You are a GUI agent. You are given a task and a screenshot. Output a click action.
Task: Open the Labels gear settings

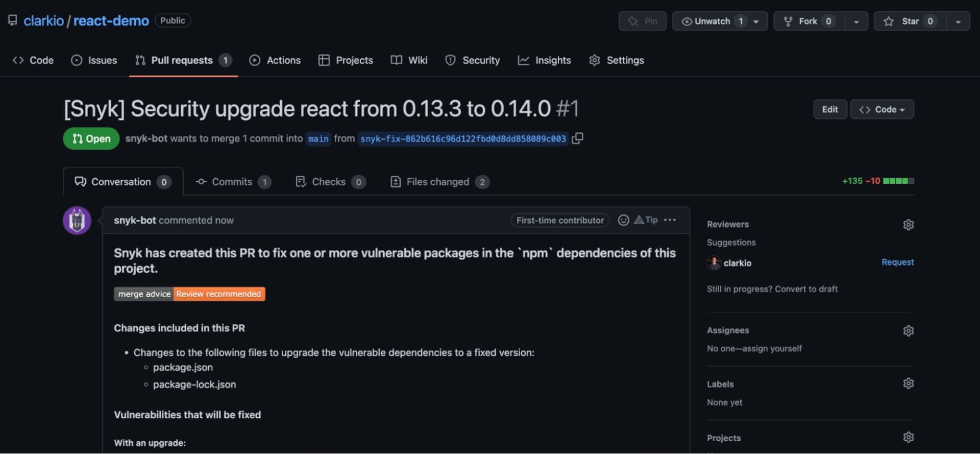coord(908,384)
